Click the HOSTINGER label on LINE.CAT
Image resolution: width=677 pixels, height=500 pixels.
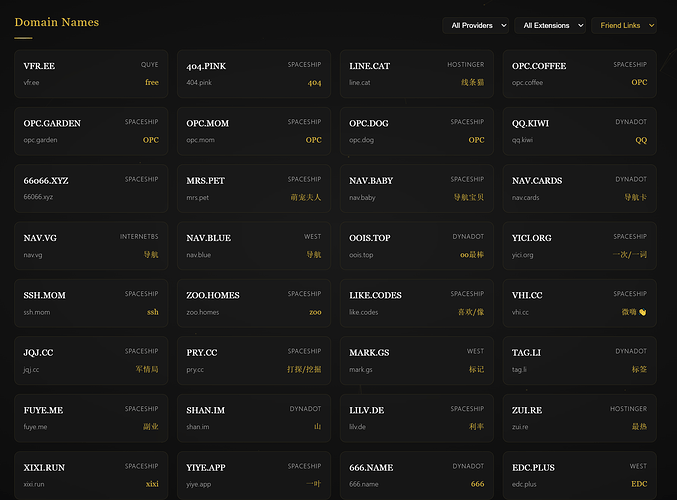465,64
